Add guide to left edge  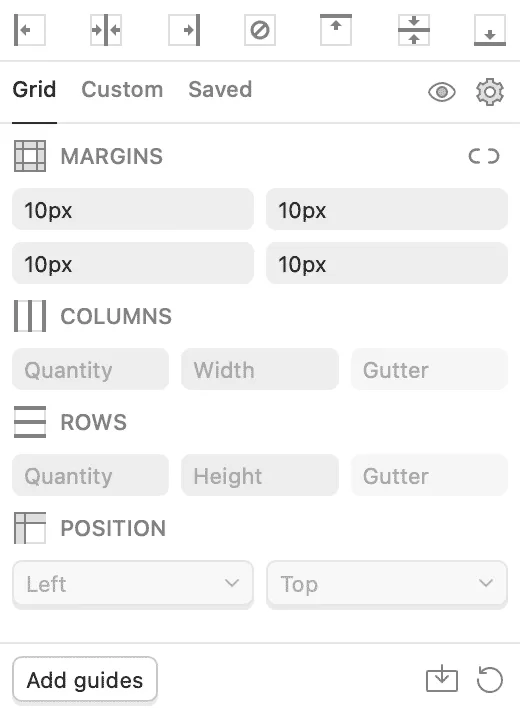(x=30, y=30)
